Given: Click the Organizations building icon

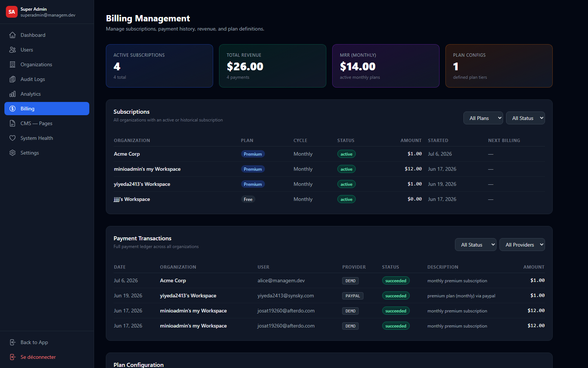Looking at the screenshot, I should (x=12, y=64).
